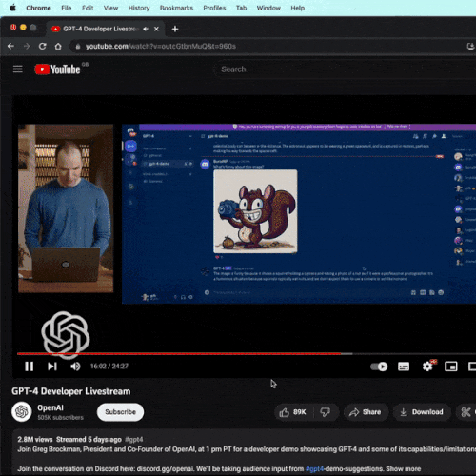Click the Clip scissors icon
This screenshot has height=476, width=476.
(x=466, y=412)
